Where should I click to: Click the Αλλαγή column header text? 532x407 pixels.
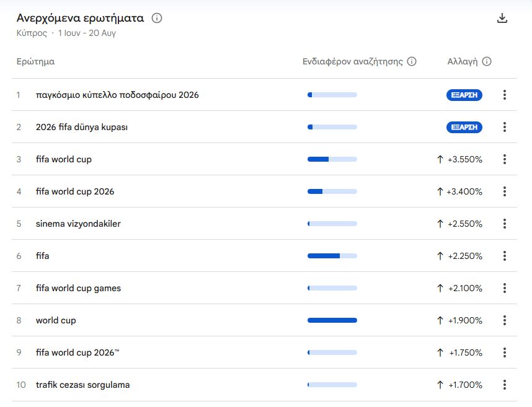tap(462, 62)
